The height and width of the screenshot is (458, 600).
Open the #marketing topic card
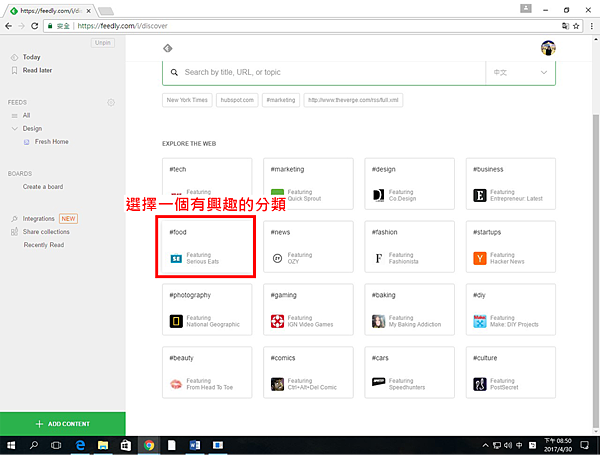tap(308, 184)
